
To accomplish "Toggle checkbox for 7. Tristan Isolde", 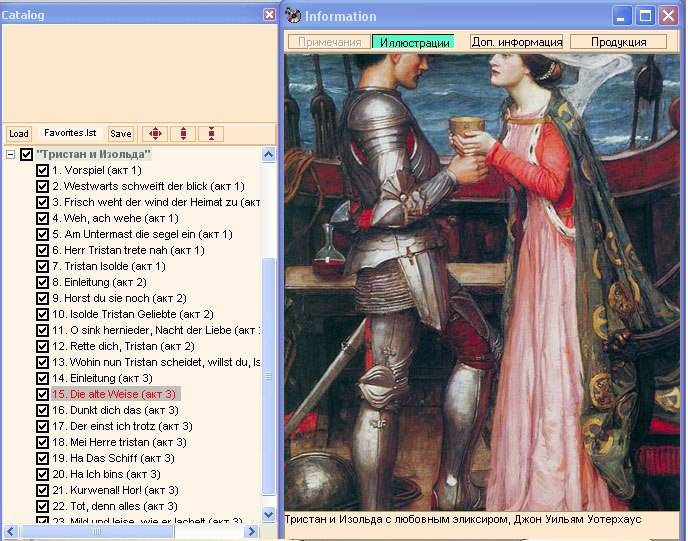I will [x=43, y=266].
